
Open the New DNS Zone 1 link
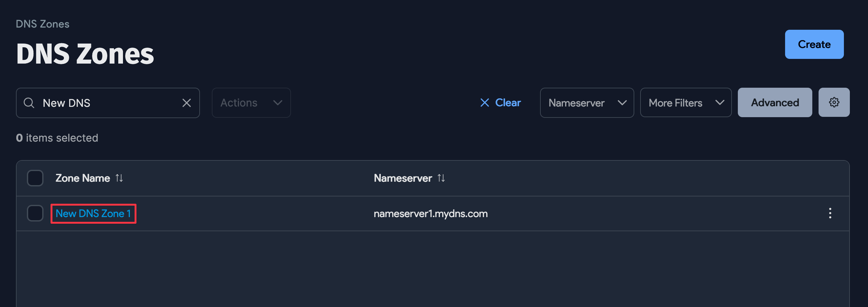(93, 213)
